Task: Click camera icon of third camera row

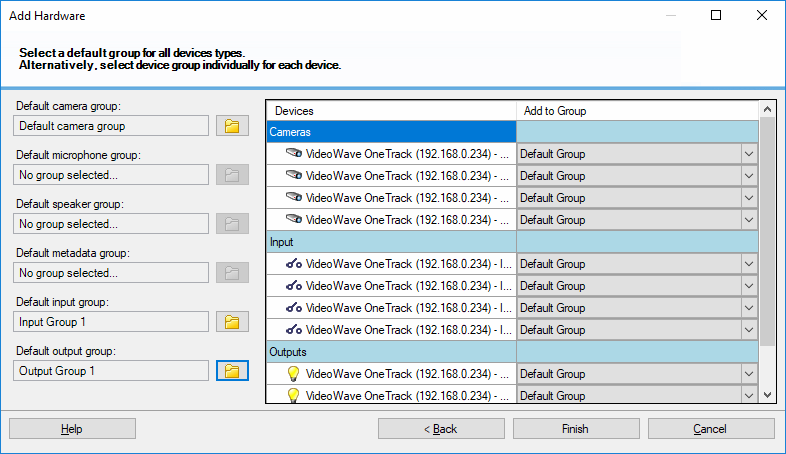Action: [x=294, y=197]
